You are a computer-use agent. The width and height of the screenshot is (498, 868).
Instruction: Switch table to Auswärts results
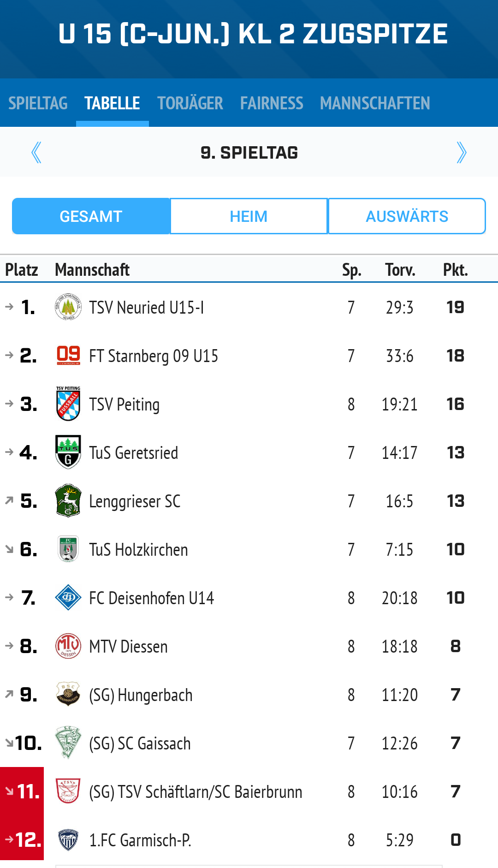click(x=407, y=216)
